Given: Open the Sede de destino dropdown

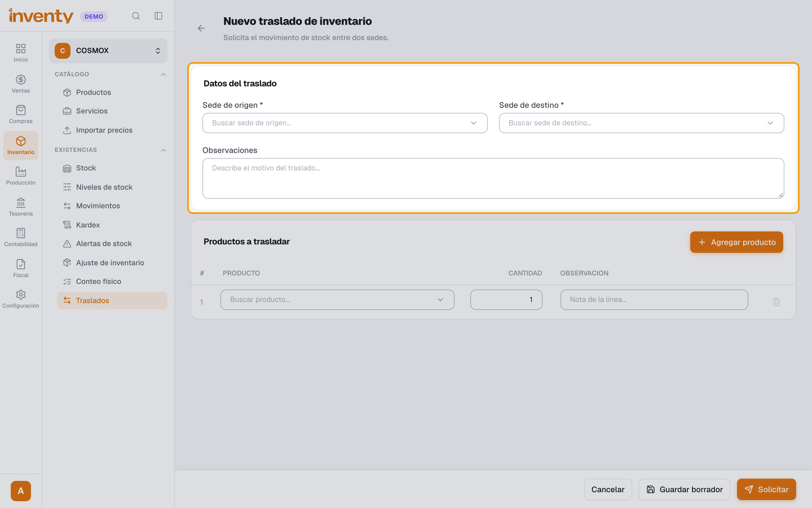Looking at the screenshot, I should click(x=641, y=123).
